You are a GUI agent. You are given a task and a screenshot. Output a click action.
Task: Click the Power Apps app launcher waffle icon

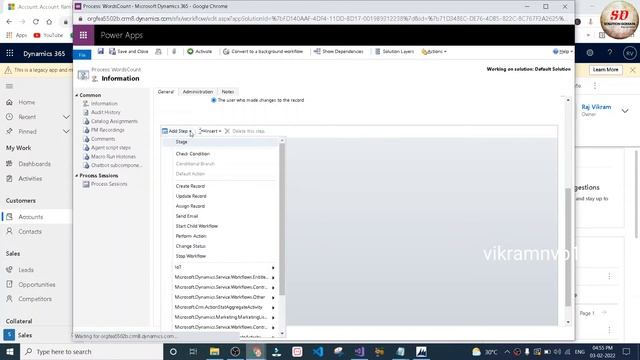coord(83,35)
